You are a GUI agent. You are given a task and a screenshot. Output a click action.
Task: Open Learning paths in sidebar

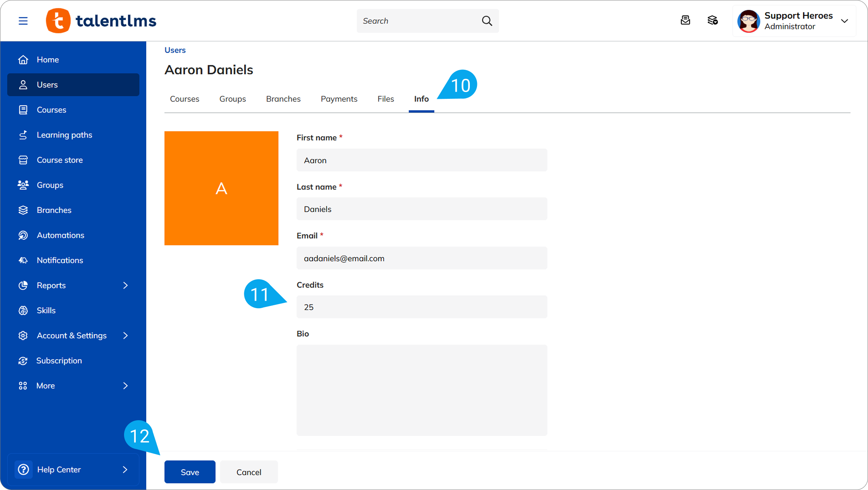[x=64, y=135]
